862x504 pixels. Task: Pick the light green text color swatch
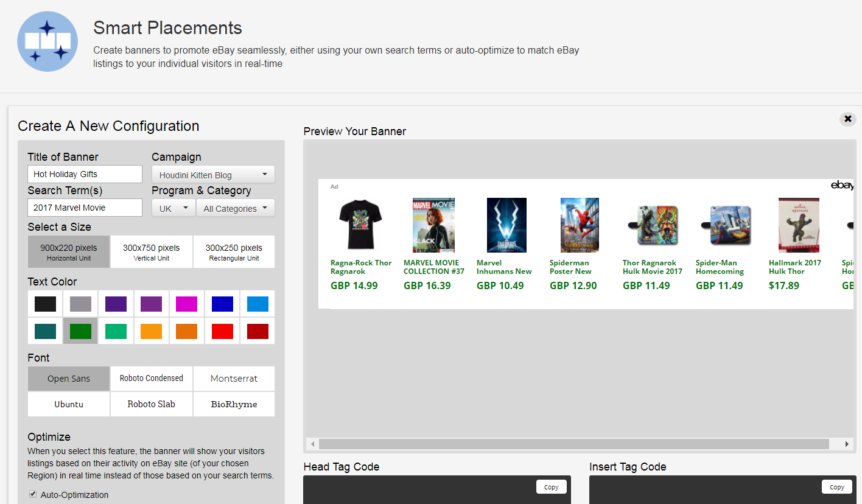tap(116, 331)
